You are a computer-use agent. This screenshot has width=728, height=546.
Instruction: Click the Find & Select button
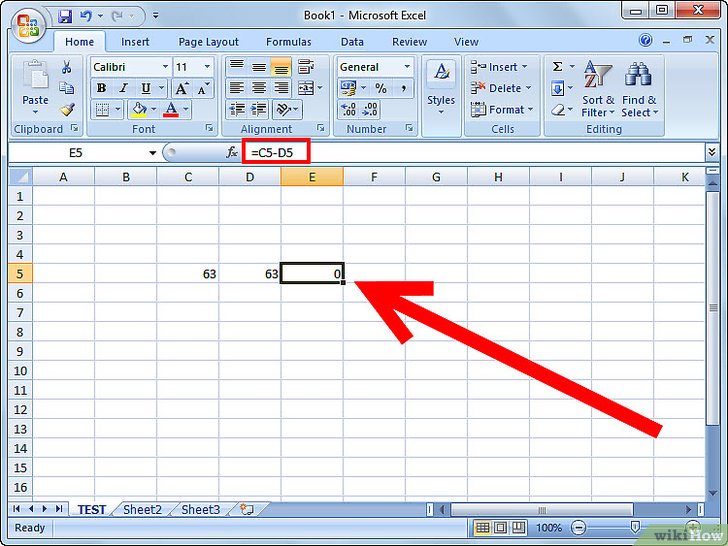pos(639,90)
